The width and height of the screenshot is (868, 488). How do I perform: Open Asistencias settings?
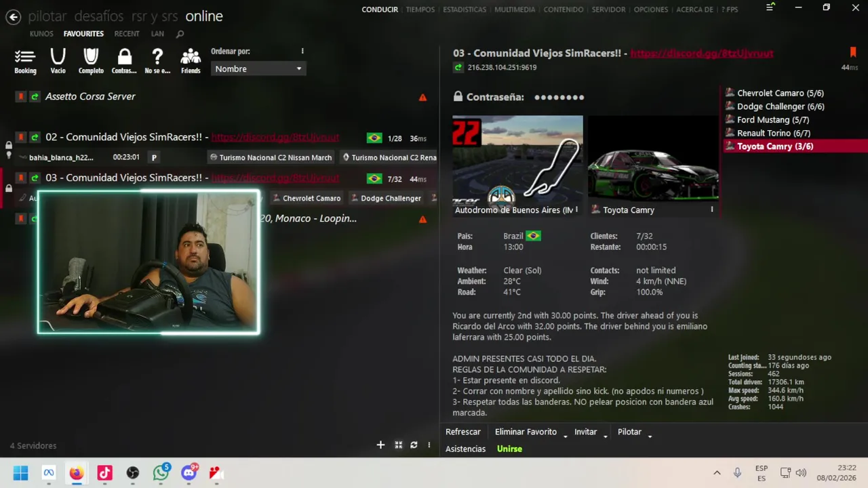[465, 449]
